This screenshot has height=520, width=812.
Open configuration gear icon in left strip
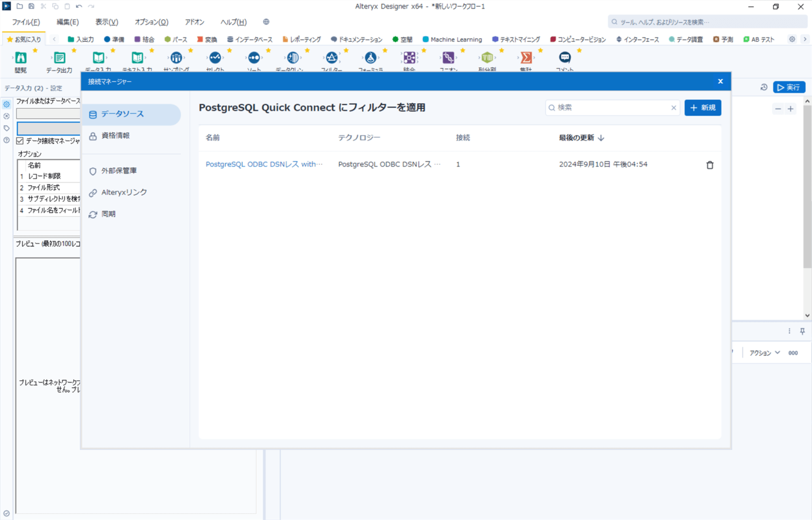pyautogui.click(x=6, y=104)
